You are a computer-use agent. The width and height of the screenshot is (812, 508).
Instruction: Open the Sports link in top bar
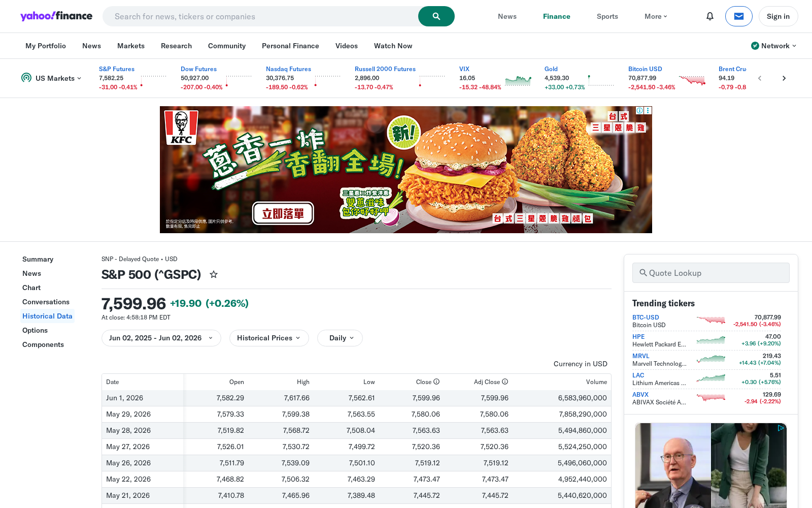click(x=607, y=16)
